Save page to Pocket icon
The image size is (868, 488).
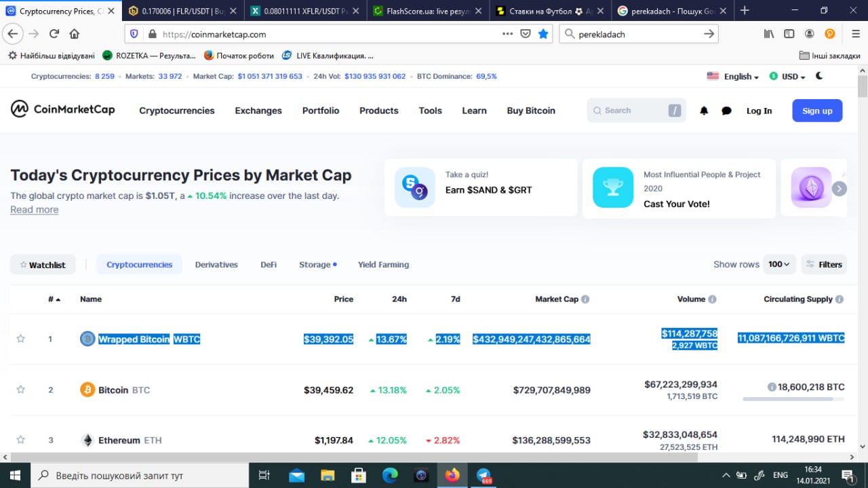(x=525, y=34)
